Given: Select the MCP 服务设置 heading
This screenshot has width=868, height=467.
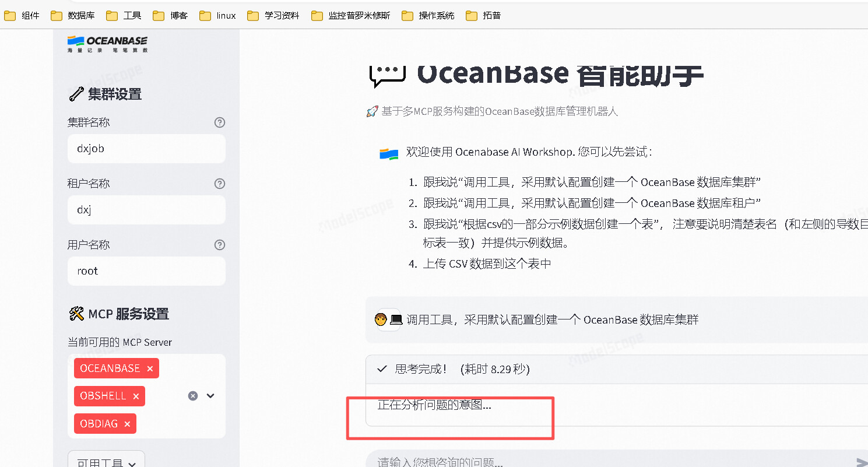Looking at the screenshot, I should [129, 314].
